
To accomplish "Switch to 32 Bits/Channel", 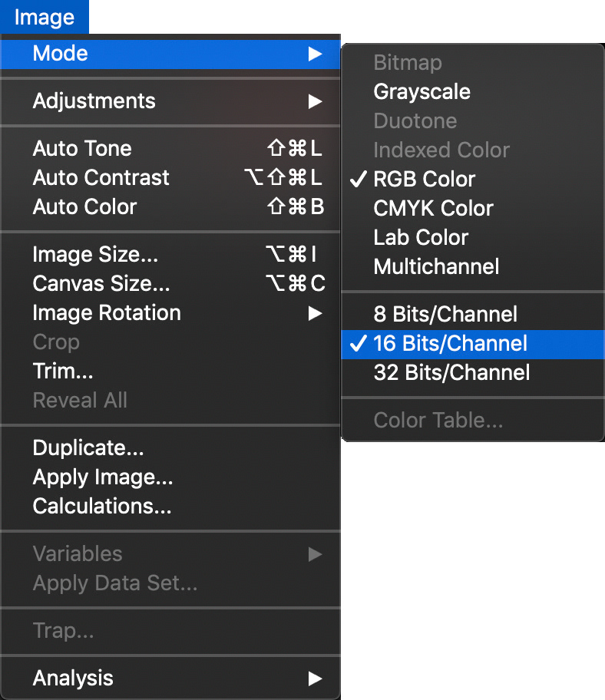I will 451,373.
